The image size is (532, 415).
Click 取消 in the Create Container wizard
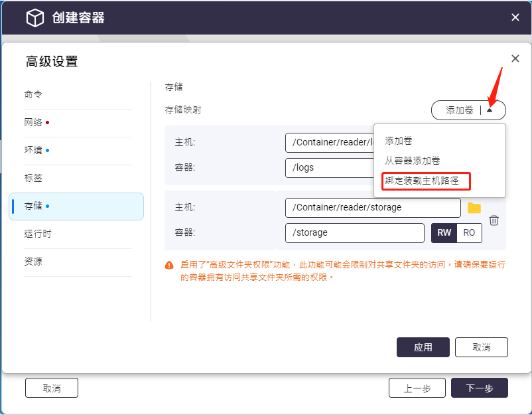coord(52,388)
